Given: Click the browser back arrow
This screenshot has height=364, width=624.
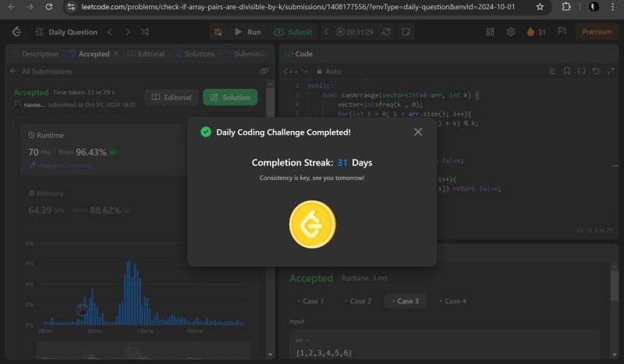Looking at the screenshot, I should point(12,7).
